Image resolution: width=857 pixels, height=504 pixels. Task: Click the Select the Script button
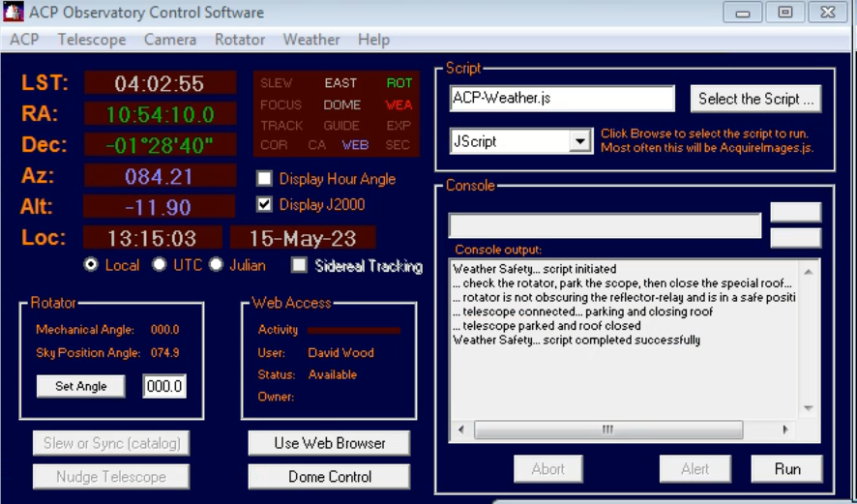[755, 99]
